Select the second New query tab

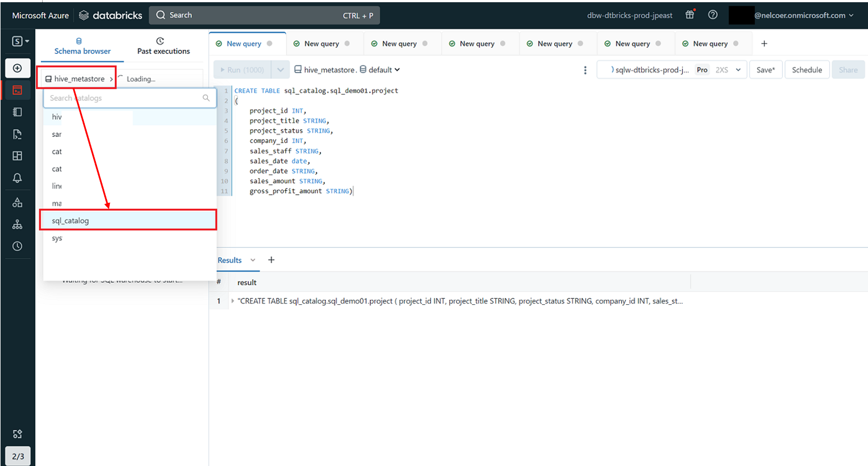(x=321, y=44)
